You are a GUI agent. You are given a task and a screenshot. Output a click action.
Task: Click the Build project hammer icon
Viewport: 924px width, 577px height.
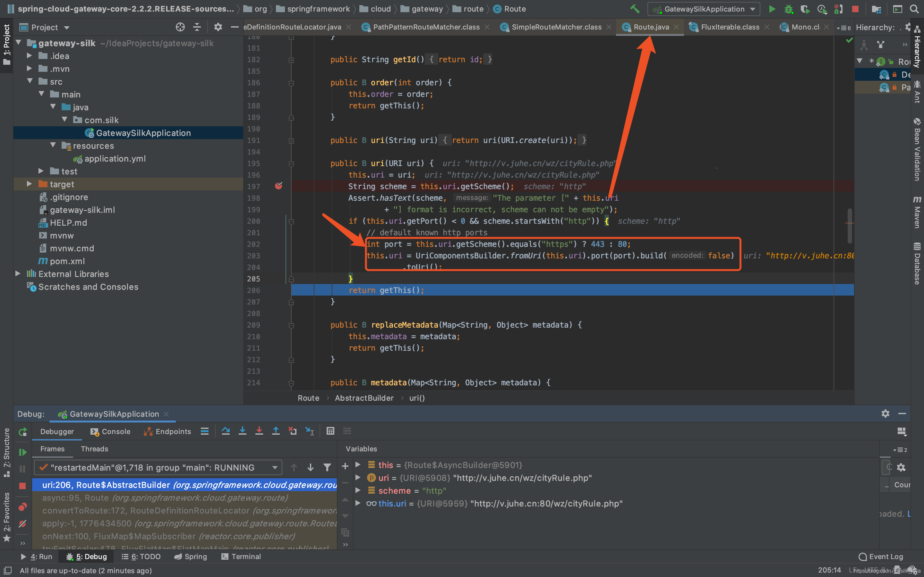coord(635,9)
